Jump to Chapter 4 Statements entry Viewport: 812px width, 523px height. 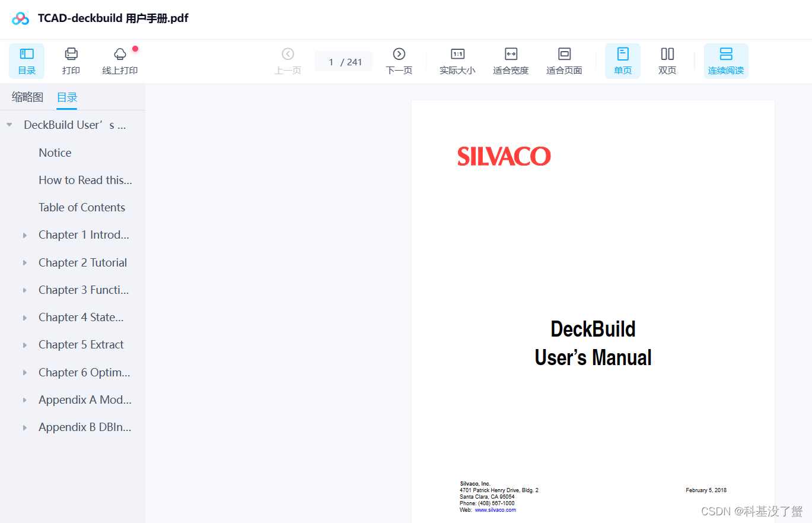[x=81, y=317]
